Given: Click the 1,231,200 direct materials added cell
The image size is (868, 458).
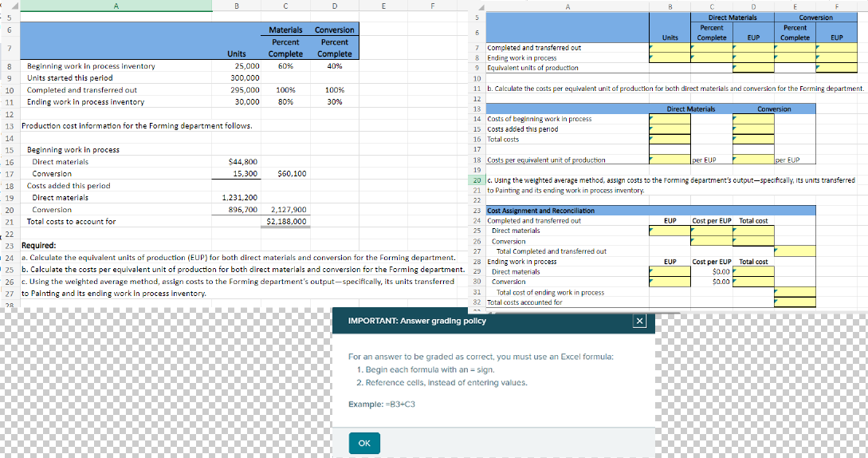Looking at the screenshot, I should point(237,198).
